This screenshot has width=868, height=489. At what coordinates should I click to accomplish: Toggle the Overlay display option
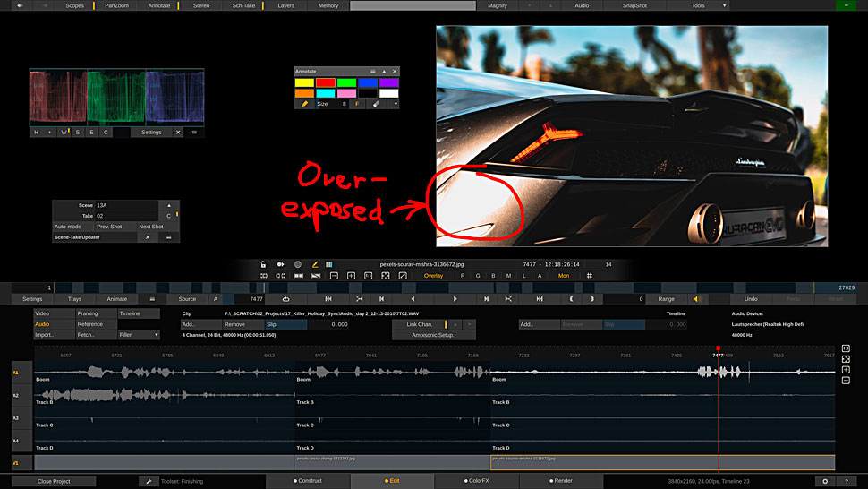(x=433, y=275)
